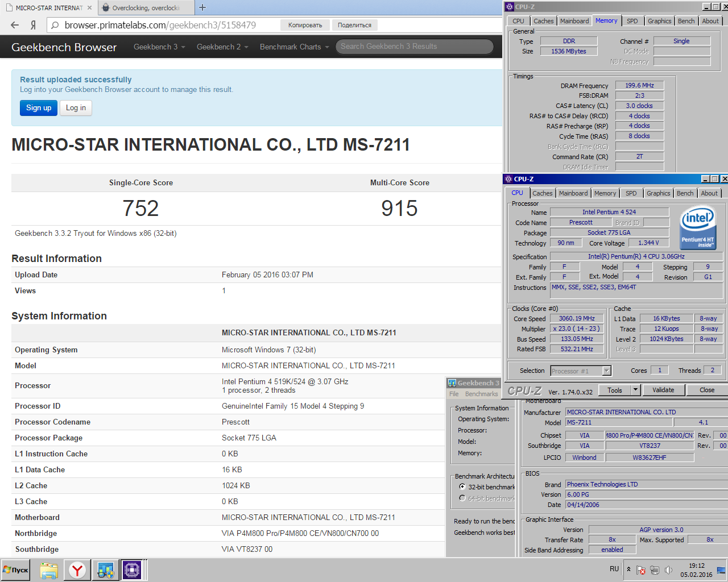728x582 pixels.
Task: Click the Core Speed value 3060.19 MHz
Action: point(577,319)
